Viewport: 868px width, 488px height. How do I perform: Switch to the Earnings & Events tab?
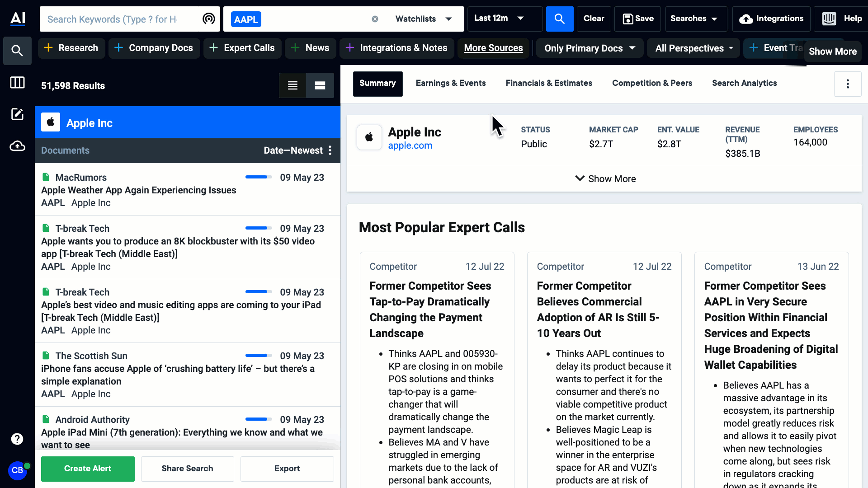click(x=450, y=83)
